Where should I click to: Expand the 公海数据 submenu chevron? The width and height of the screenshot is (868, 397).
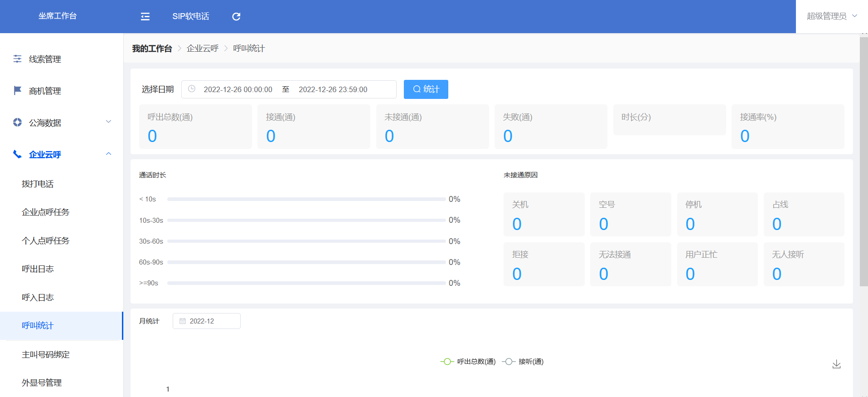coord(108,122)
